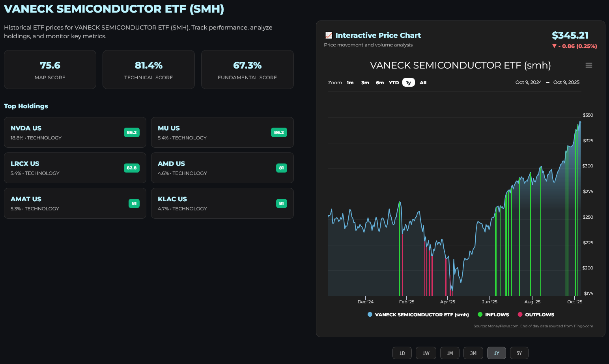609x364 pixels.
Task: Open the LRCX US holding card
Action: (x=75, y=168)
